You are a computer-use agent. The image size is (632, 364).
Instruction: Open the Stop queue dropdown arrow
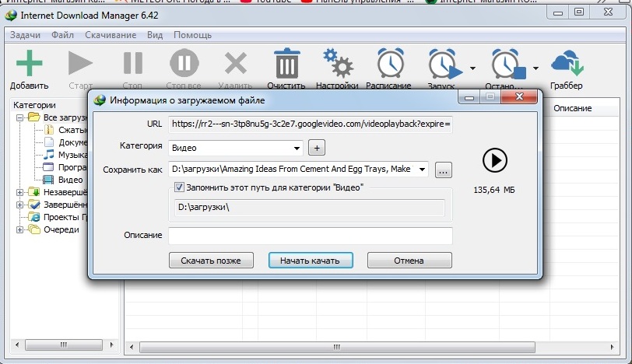[x=535, y=68]
